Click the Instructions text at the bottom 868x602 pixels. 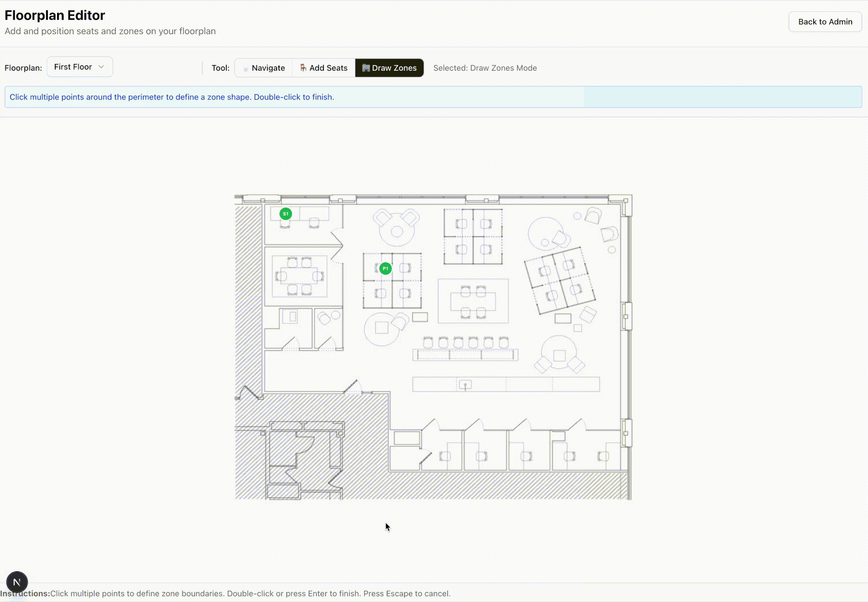(225, 593)
